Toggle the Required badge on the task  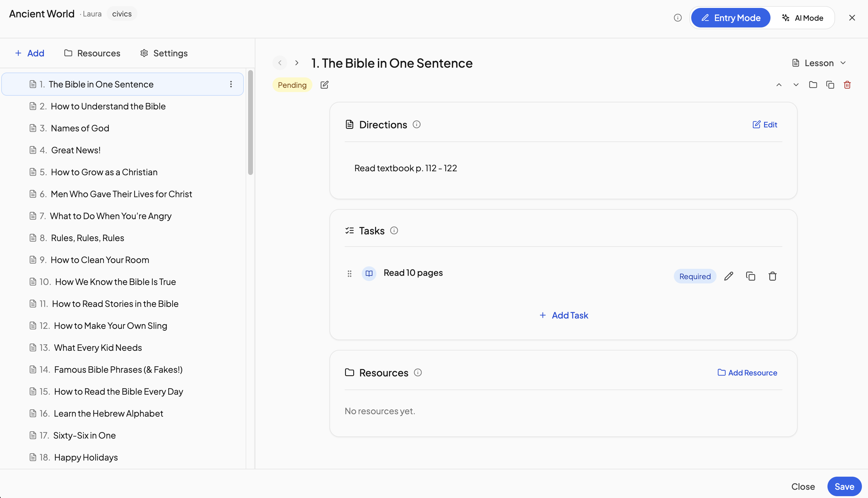click(x=695, y=276)
